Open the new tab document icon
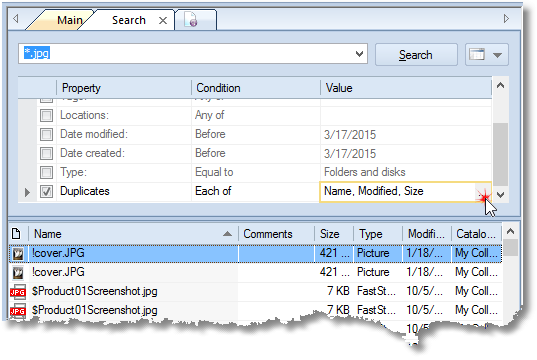This screenshot has width=537, height=360. (x=191, y=20)
